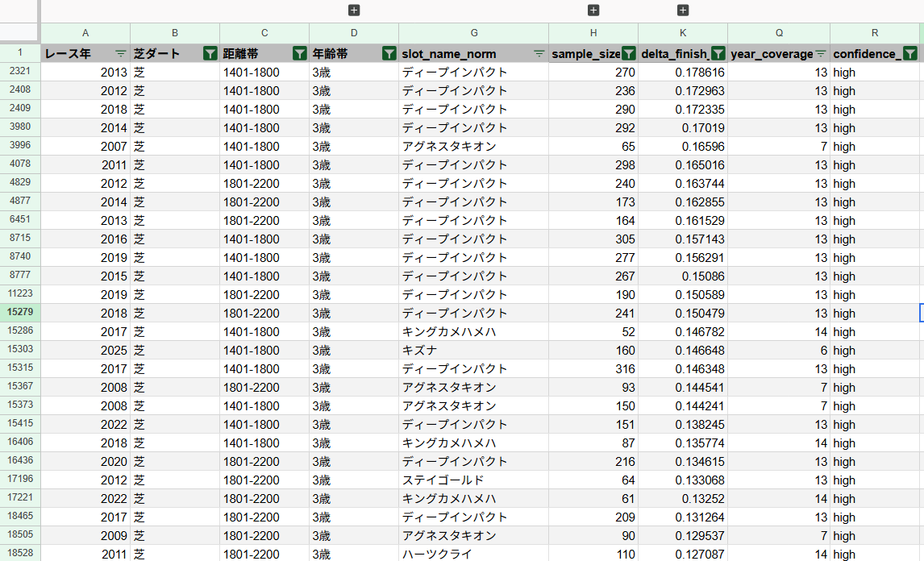
Task: Click high cell in row 2321
Action: tap(875, 72)
